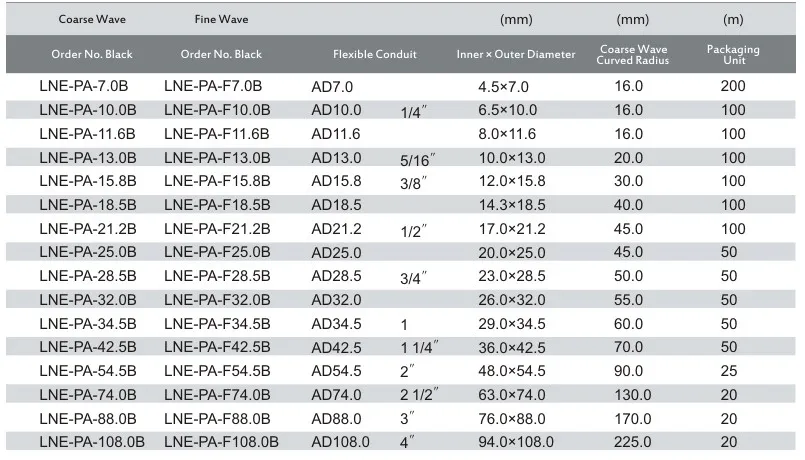This screenshot has height=460, width=805.
Task: Select order number LNE-PA-7.0B
Action: click(84, 86)
